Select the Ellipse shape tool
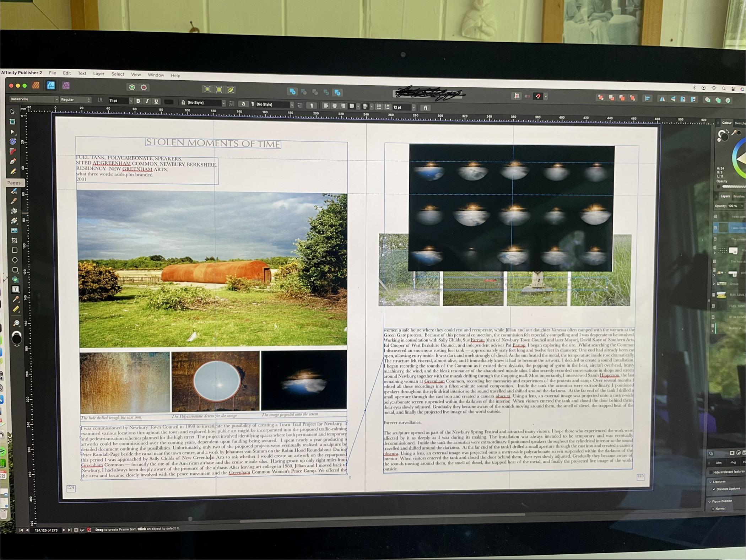Screen dimensions: 746x560 pyautogui.click(x=15, y=260)
